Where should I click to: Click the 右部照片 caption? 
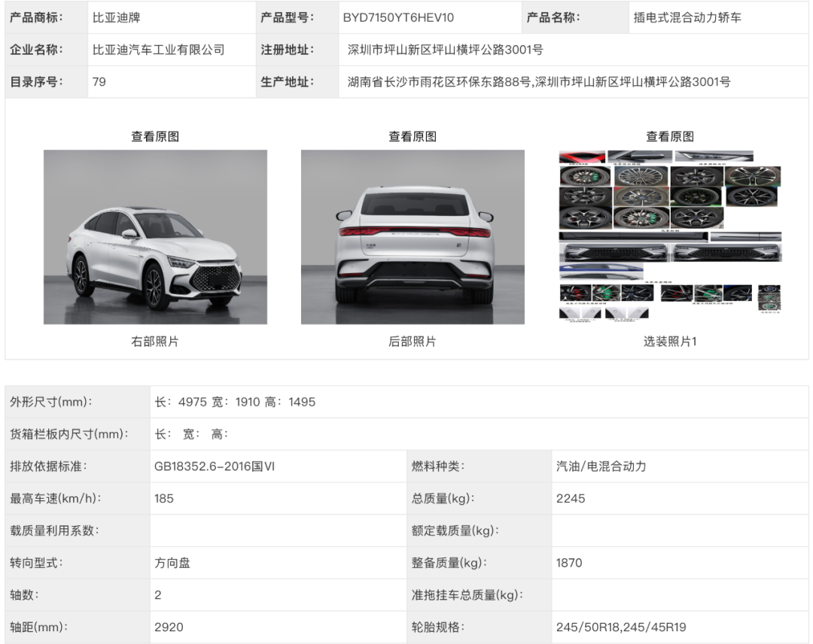[x=155, y=342]
